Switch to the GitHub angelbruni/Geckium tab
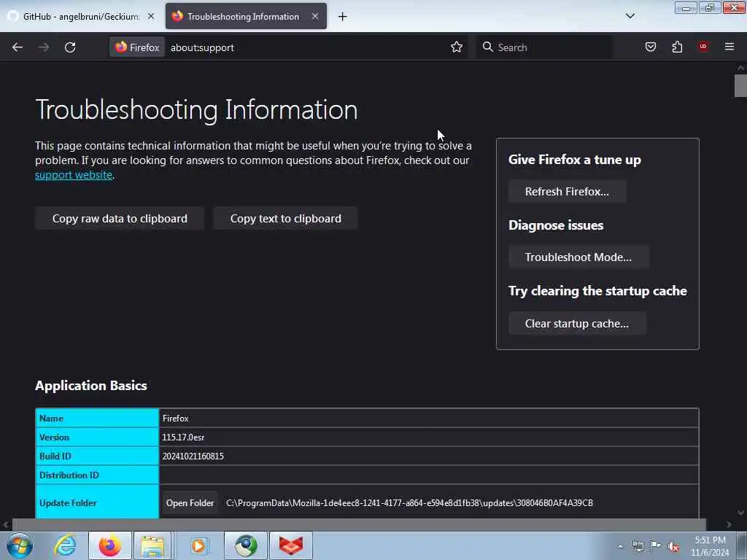Screen dimensions: 747x560 tap(80, 16)
